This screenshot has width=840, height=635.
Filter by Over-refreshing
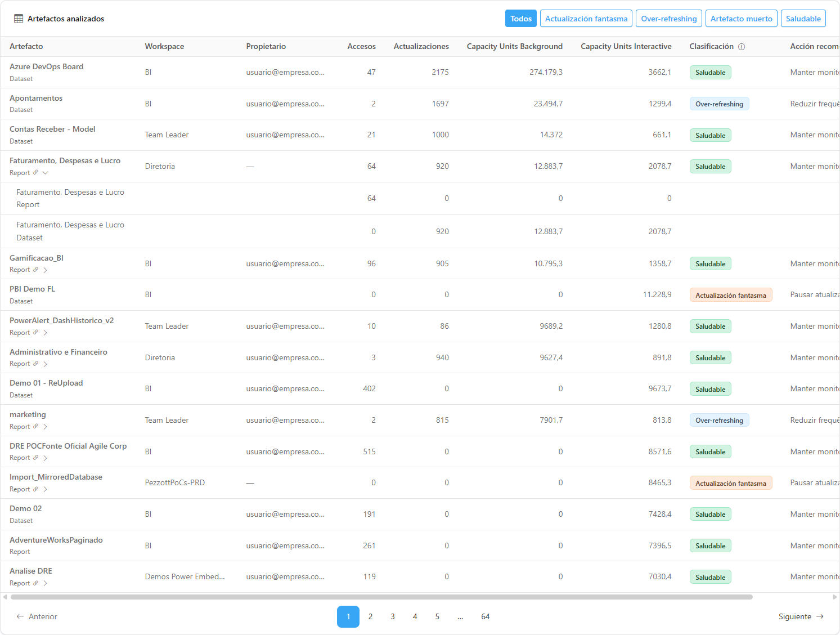[669, 19]
